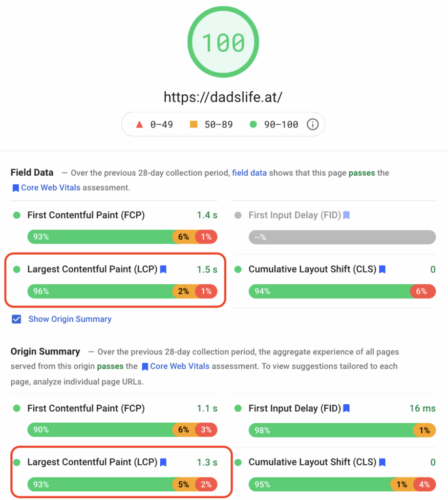Open Core Web Vitals link in Origin Summary

click(x=180, y=366)
